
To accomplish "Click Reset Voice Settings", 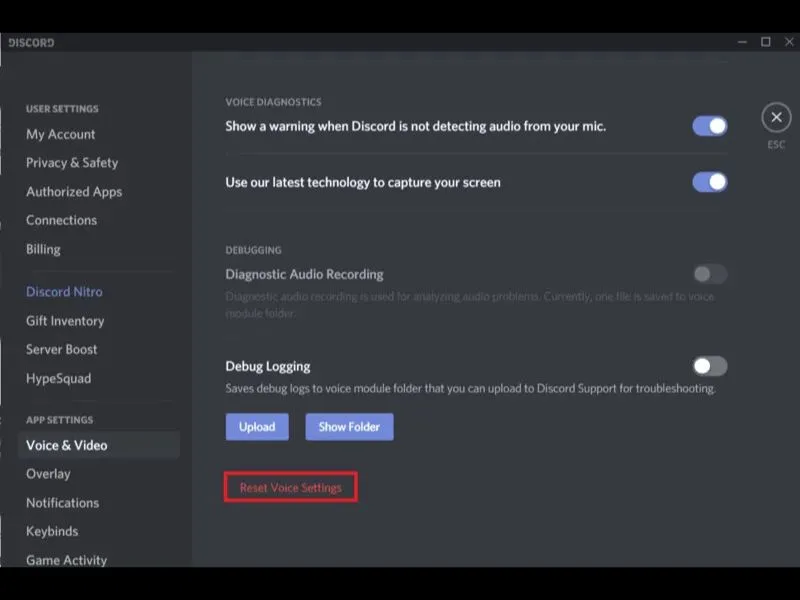I will pos(291,488).
